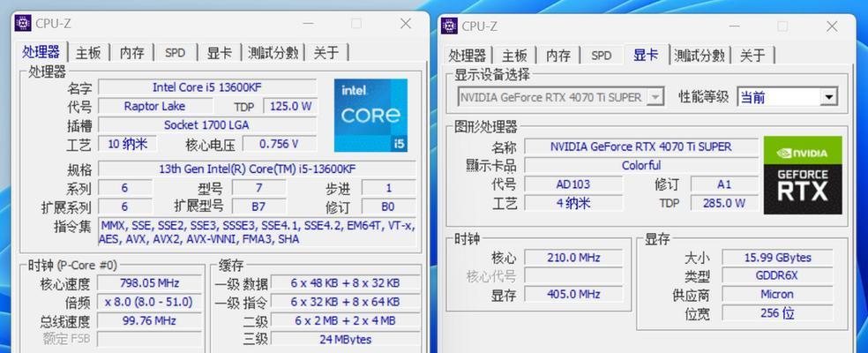The width and height of the screenshot is (868, 353).
Task: Click the NVIDIA GeForce RTX logo
Action: tap(803, 175)
